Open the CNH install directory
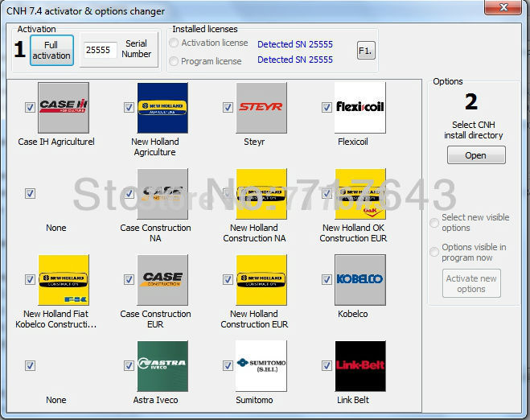Image resolution: width=530 pixels, height=420 pixels. tap(476, 155)
